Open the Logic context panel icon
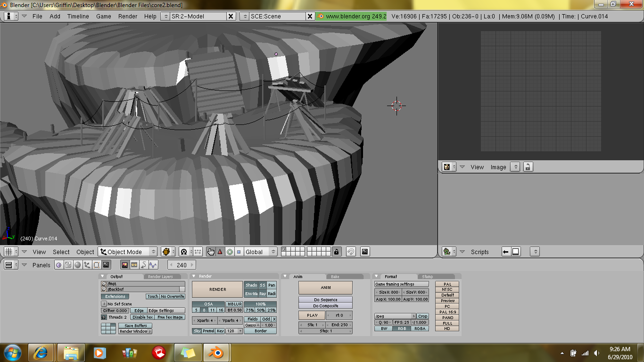Screen dimensions: 644x362 (x=59, y=265)
